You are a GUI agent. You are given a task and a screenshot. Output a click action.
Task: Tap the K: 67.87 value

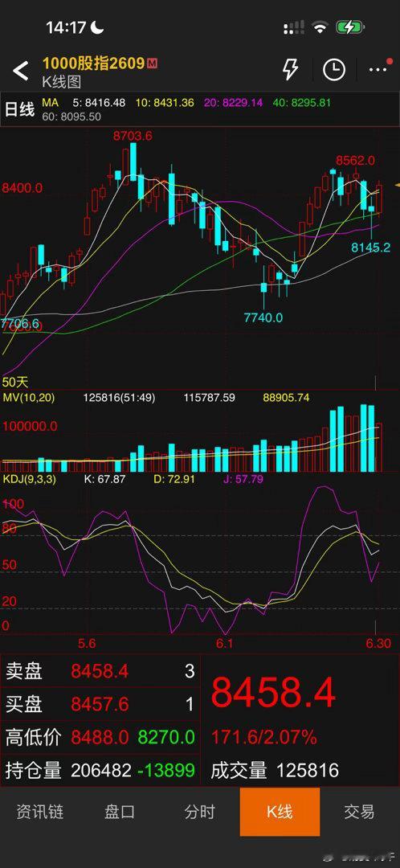point(104,479)
